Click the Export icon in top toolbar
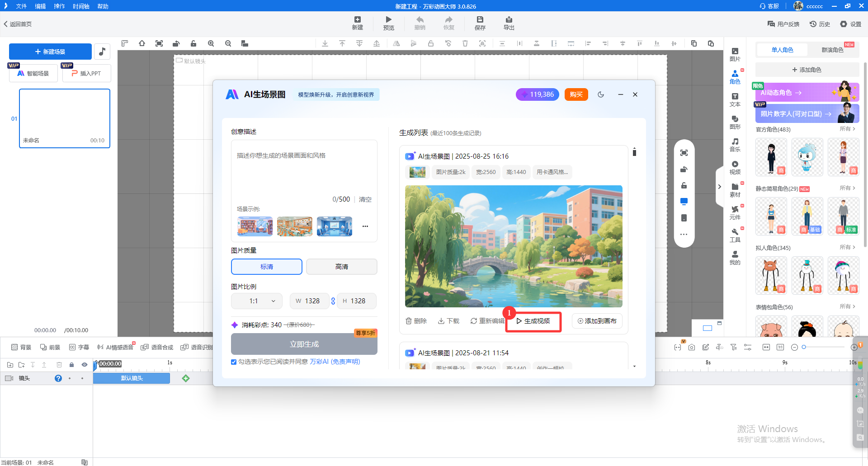The image size is (868, 466). (509, 20)
